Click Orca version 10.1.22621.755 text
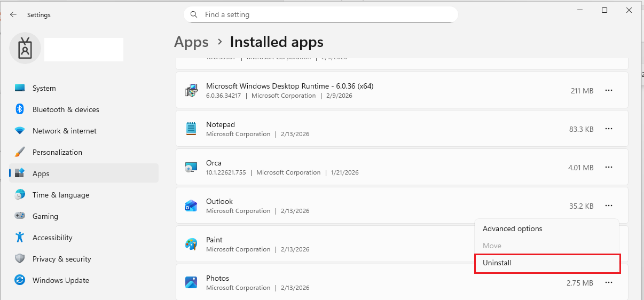This screenshot has height=300, width=644. [226, 172]
